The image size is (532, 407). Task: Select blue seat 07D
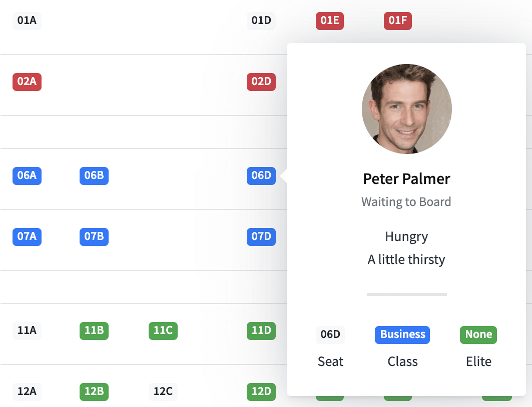(x=261, y=236)
